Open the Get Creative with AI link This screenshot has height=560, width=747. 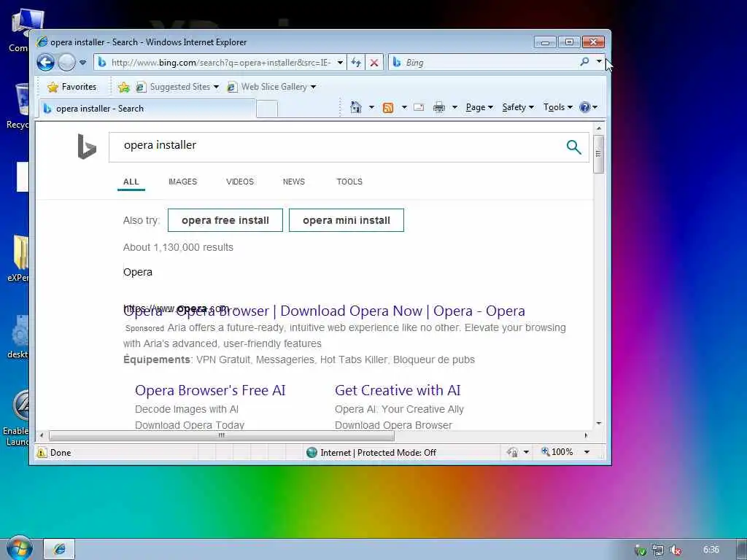pos(398,391)
